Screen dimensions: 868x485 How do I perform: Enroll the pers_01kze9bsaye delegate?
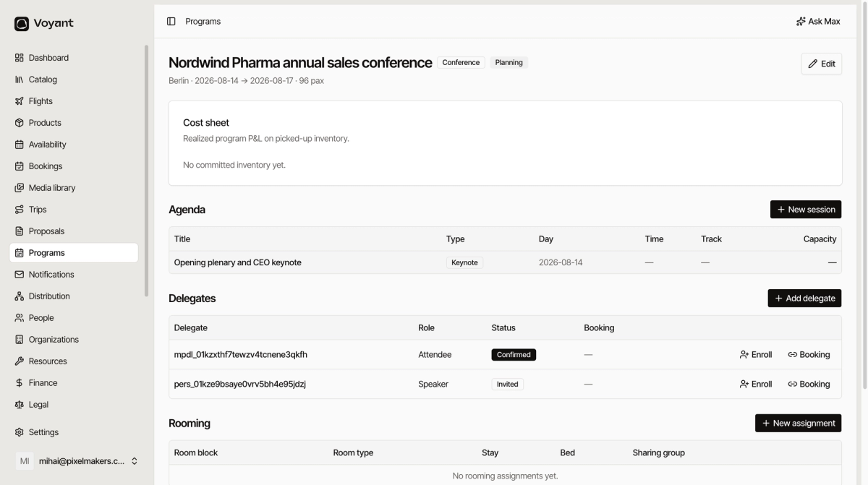tap(756, 385)
